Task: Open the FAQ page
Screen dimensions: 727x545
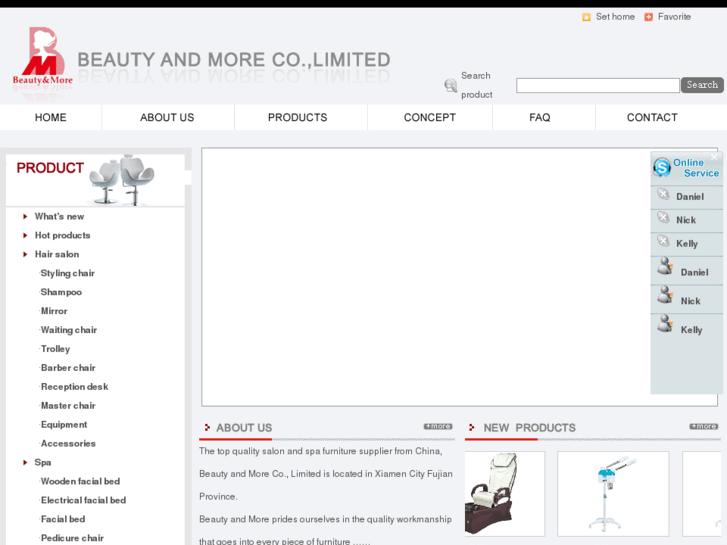Action: [x=540, y=117]
